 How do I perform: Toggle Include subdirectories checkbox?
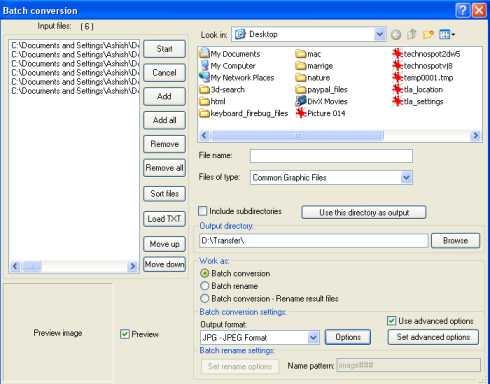click(x=202, y=211)
